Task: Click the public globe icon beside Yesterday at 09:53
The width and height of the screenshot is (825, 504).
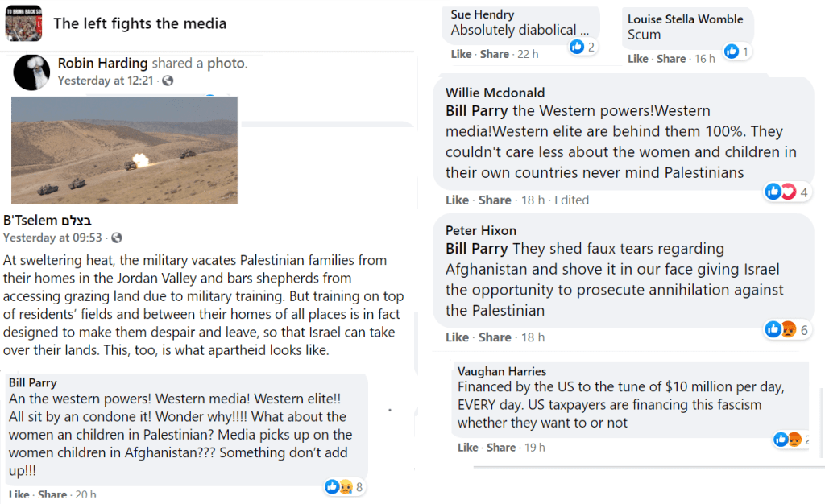Action: coord(117,238)
